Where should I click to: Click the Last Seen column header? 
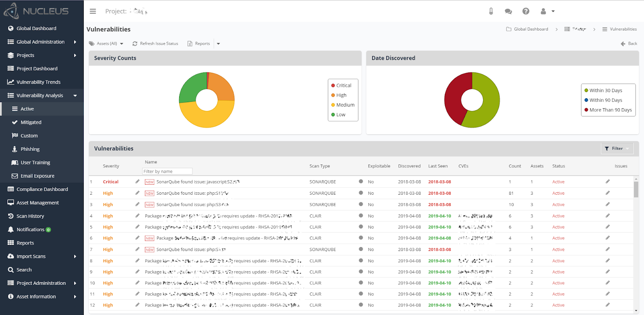(438, 166)
